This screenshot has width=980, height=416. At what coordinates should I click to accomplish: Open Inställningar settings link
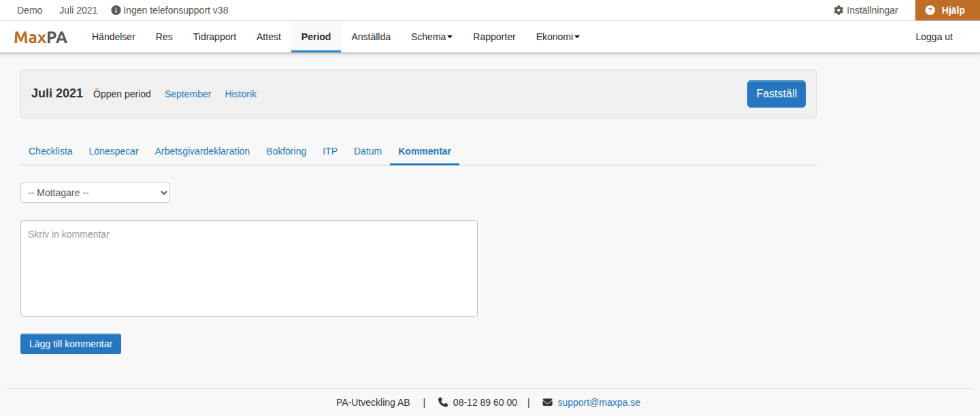(x=866, y=10)
